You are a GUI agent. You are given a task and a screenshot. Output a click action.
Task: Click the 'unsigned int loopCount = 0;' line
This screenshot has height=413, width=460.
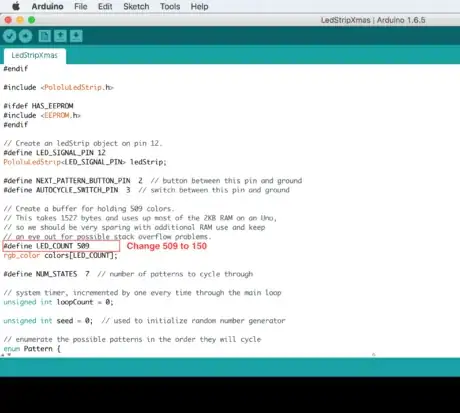pyautogui.click(x=59, y=302)
